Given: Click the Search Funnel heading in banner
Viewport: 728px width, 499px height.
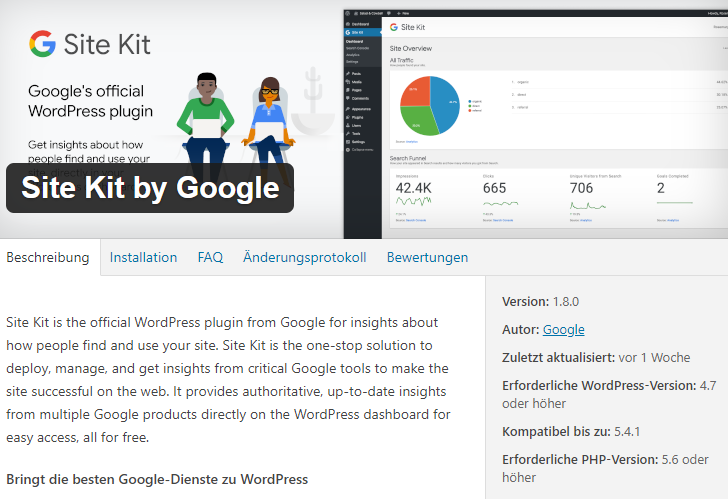Looking at the screenshot, I should 408,158.
